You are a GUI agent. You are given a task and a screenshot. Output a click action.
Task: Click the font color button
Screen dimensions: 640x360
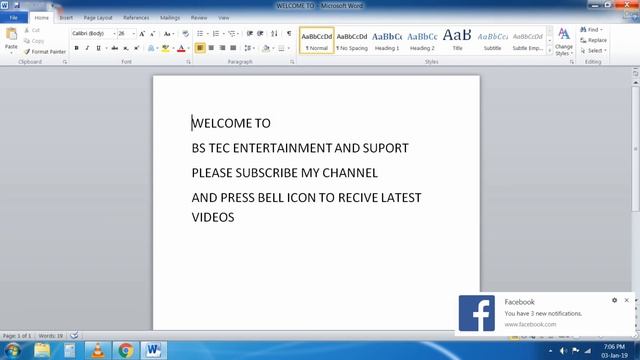[181, 48]
